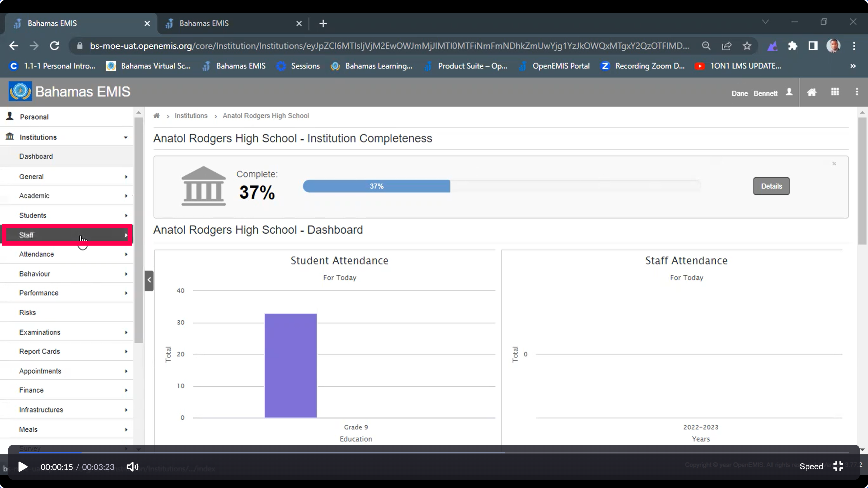Viewport: 868px width, 488px height.
Task: Open the EMIS header kebab menu
Action: tap(857, 92)
